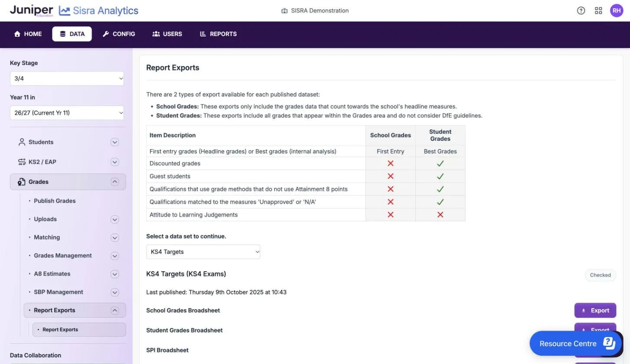The height and width of the screenshot is (364, 630).
Task: Click the Attitude to Learning Judgements row label
Action: click(x=193, y=215)
